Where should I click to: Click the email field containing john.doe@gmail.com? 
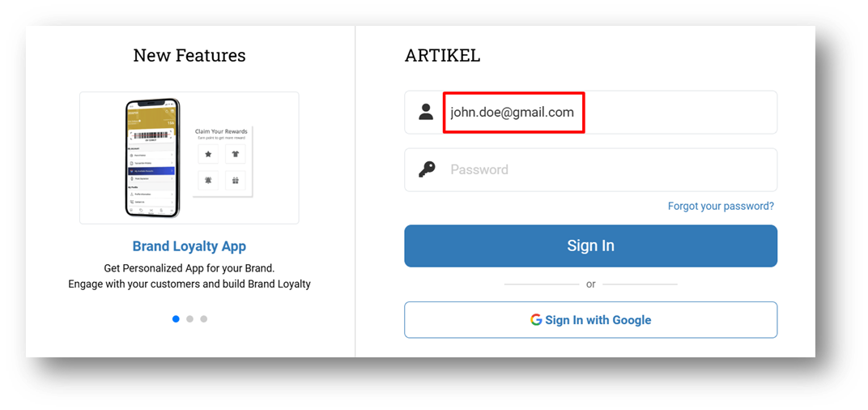(x=590, y=113)
